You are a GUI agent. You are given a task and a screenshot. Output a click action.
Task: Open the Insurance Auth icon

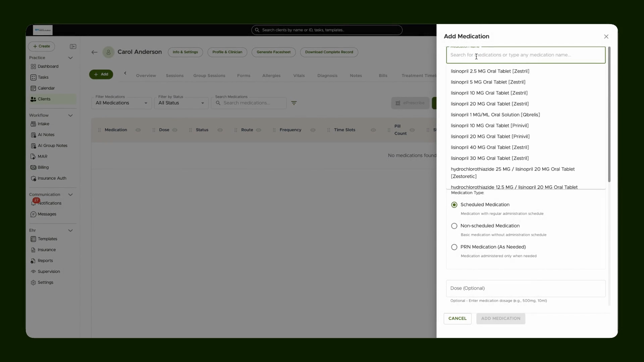coord(33,179)
